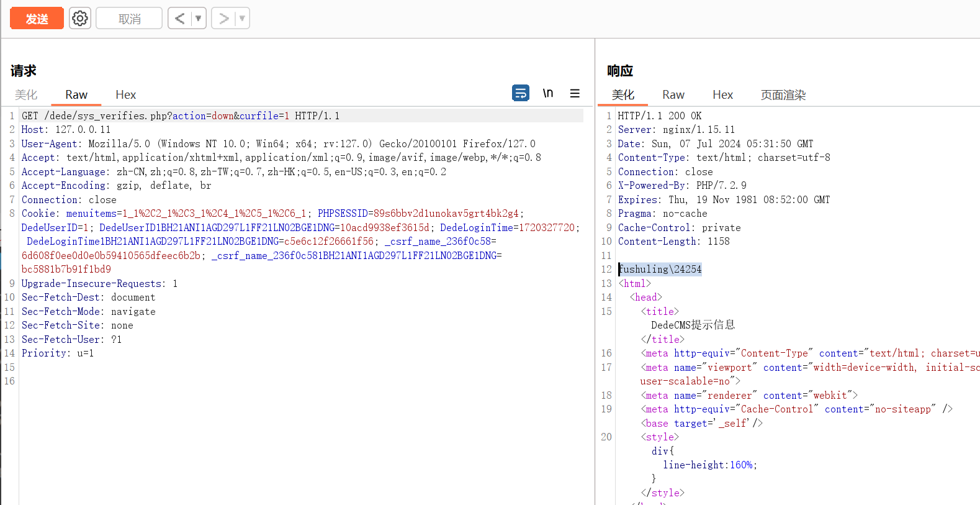
Task: Go to next request with right arrow
Action: pyautogui.click(x=223, y=18)
